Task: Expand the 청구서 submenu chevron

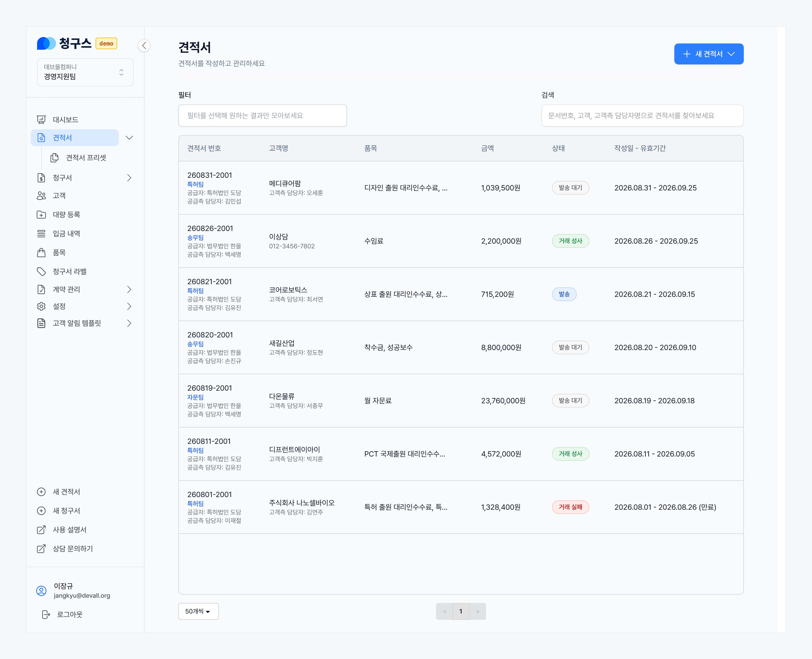Action: point(129,178)
